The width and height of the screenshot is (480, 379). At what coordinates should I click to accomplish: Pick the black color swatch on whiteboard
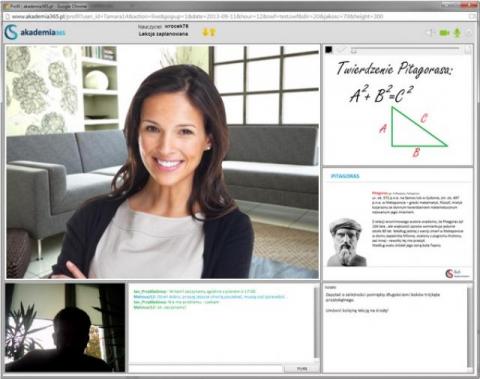click(329, 50)
